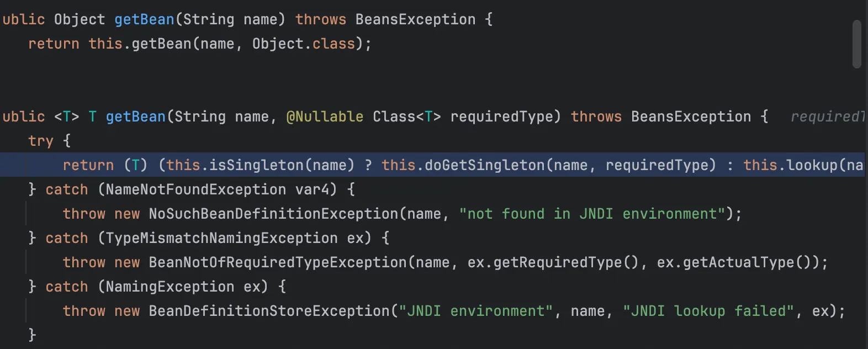Image resolution: width=868 pixels, height=349 pixels.
Task: Click the @Nullable annotation
Action: pos(325,117)
